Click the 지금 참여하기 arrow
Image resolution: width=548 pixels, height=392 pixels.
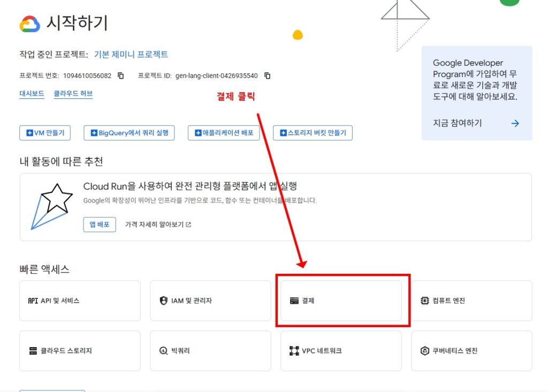point(514,123)
